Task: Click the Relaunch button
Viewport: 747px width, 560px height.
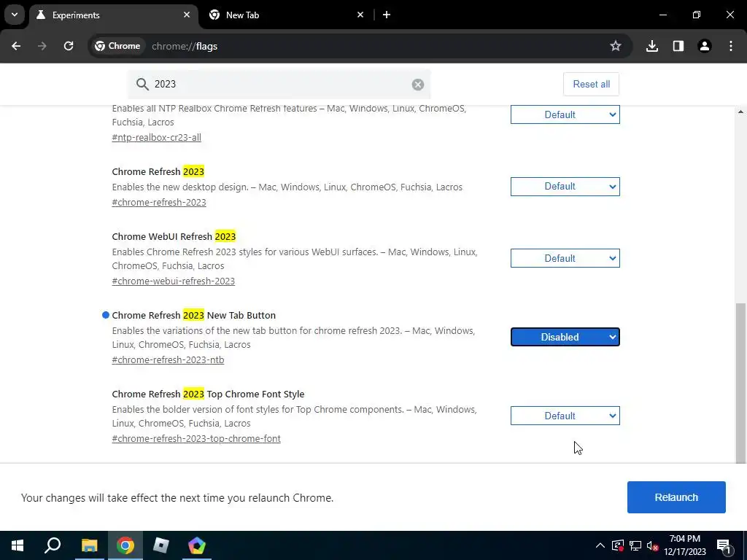Action: pos(676,497)
